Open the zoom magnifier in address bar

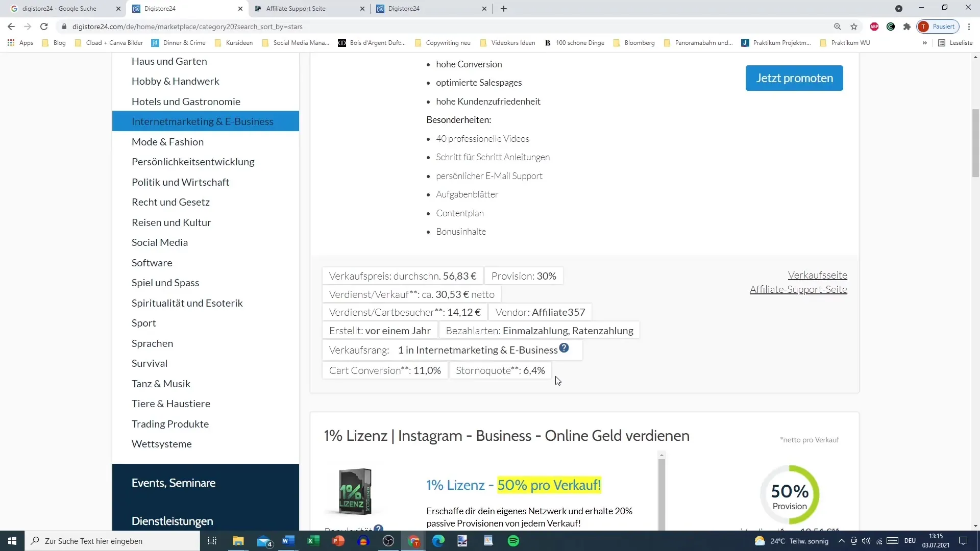pyautogui.click(x=837, y=27)
